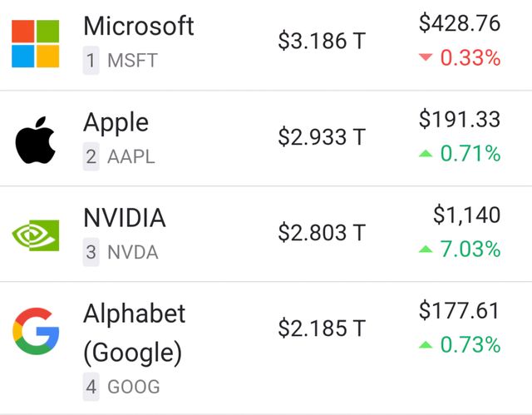Select the GOOG ticker symbol

134,387
